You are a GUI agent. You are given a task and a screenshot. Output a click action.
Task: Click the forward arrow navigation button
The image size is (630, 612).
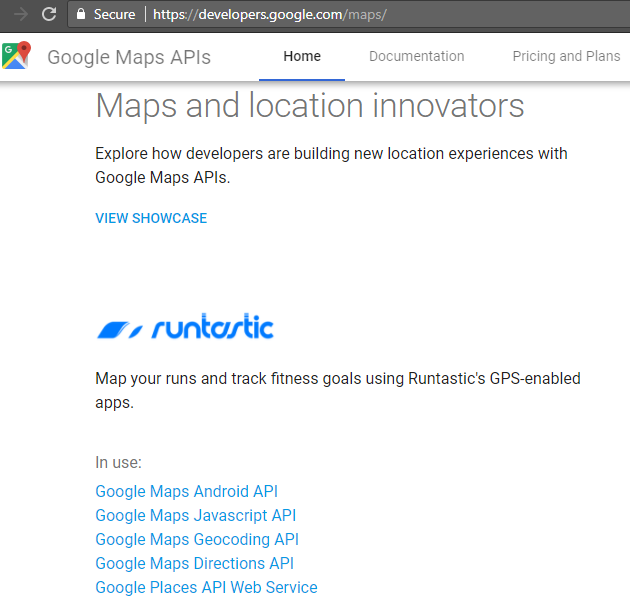[20, 14]
